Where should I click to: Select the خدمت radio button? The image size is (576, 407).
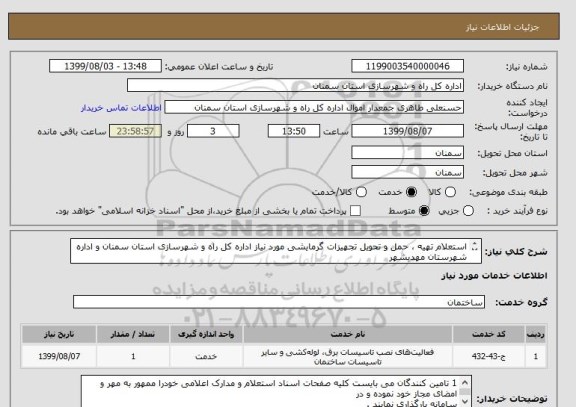click(x=411, y=192)
